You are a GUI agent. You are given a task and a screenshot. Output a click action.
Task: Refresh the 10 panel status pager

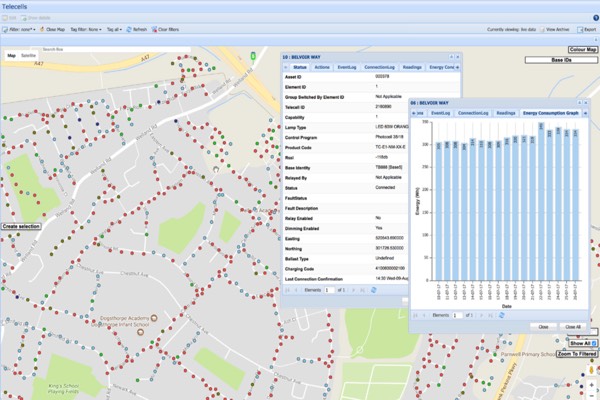pyautogui.click(x=373, y=290)
